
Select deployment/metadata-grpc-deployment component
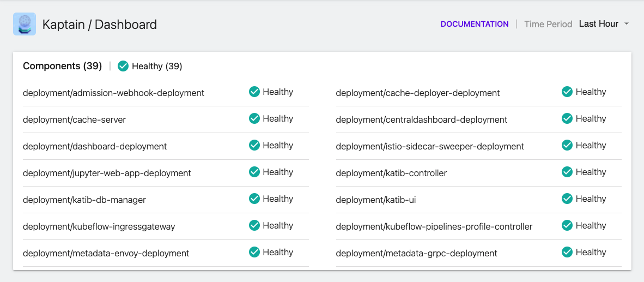416,253
